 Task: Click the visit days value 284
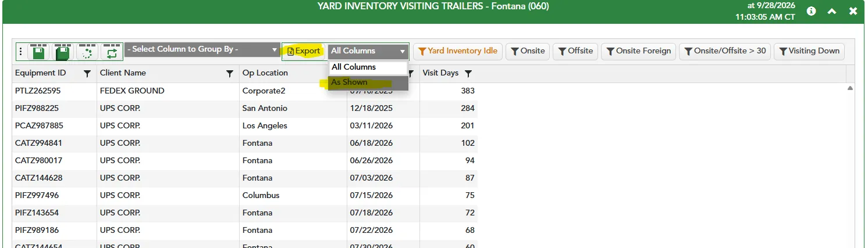click(468, 109)
